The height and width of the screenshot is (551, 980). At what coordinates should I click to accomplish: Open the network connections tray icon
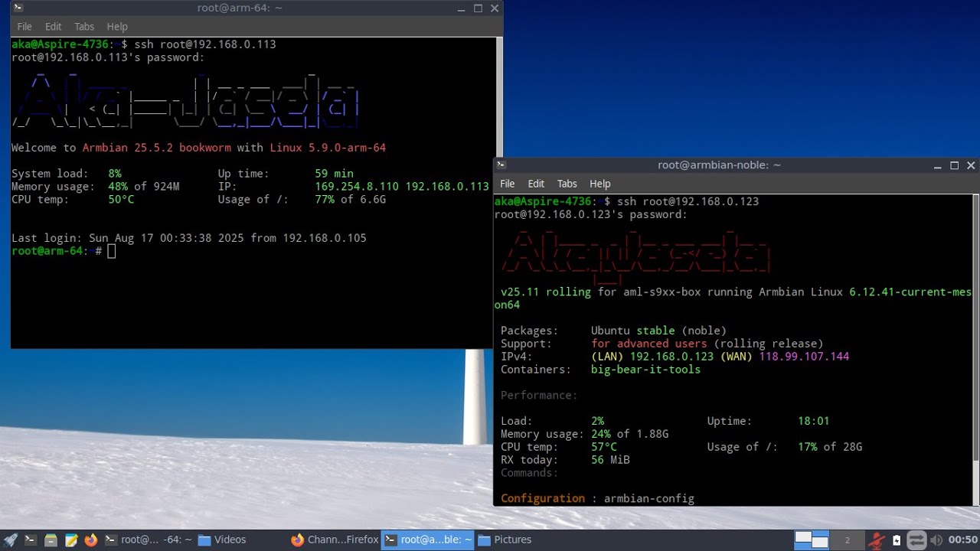point(916,540)
